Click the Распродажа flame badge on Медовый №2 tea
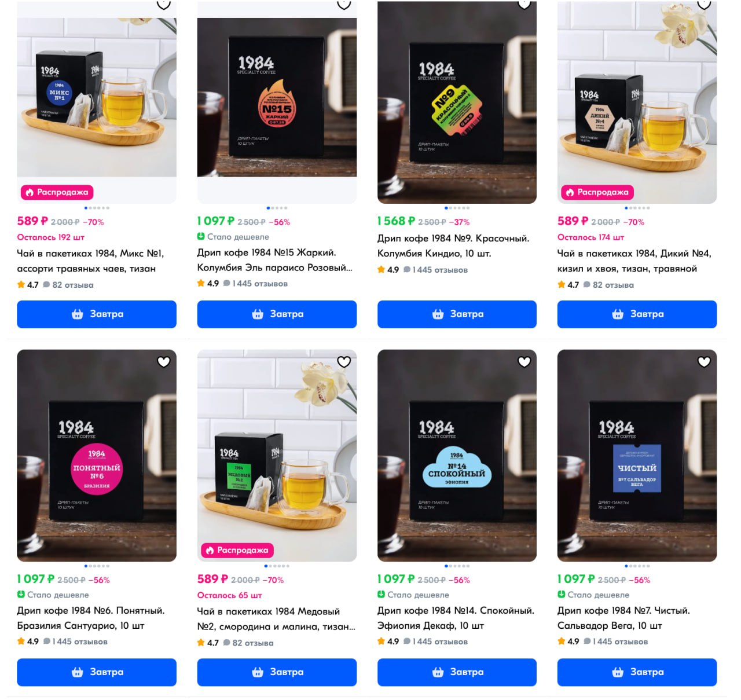The height and width of the screenshot is (700, 741). 237,550
